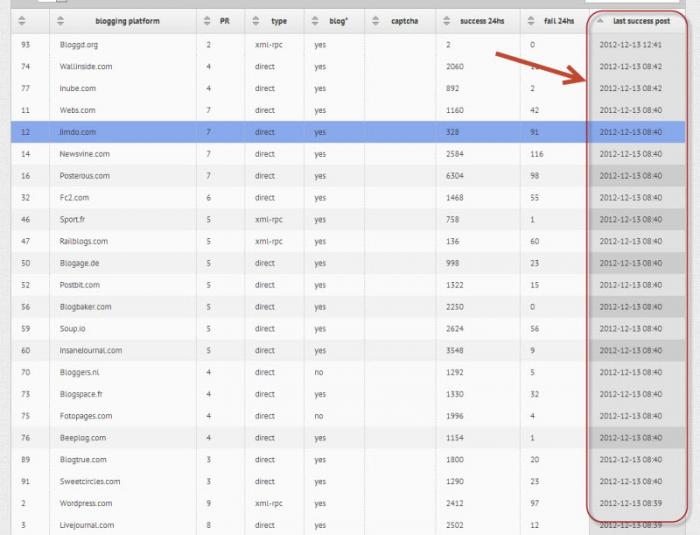Sort by the blogging platform column arrows

pyautogui.click(x=61, y=21)
